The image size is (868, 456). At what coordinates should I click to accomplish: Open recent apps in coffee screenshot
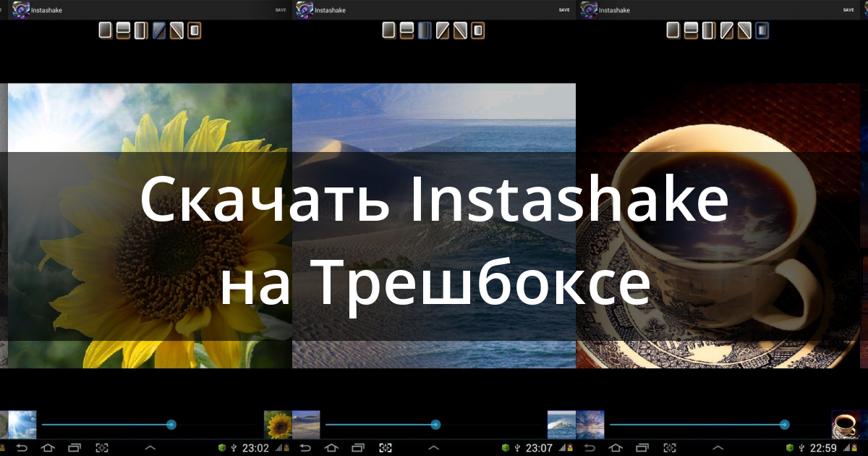point(643,448)
